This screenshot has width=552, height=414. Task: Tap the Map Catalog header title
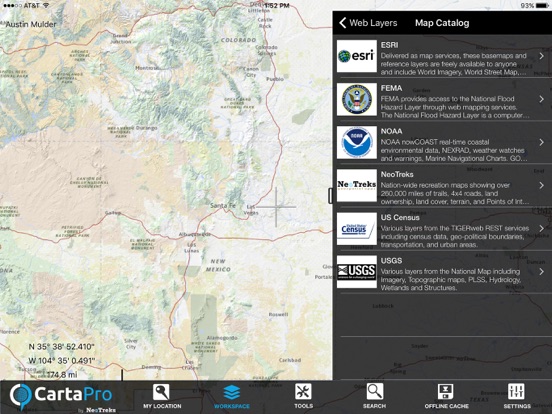point(442,23)
